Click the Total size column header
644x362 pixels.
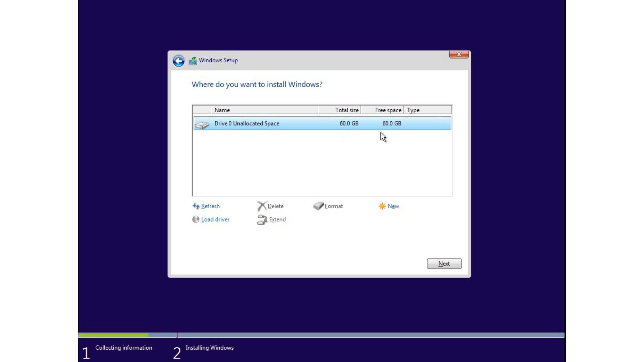coord(339,110)
